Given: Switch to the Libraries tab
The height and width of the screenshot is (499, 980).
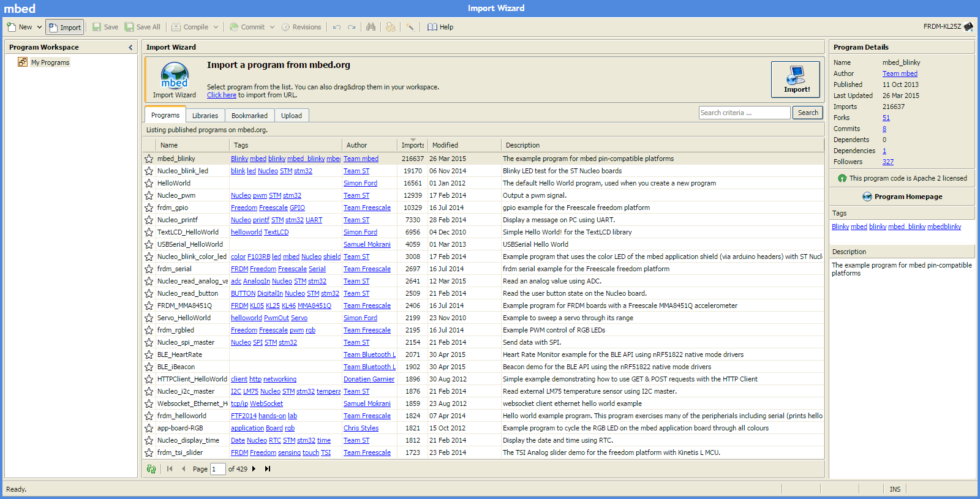Looking at the screenshot, I should pyautogui.click(x=205, y=116).
